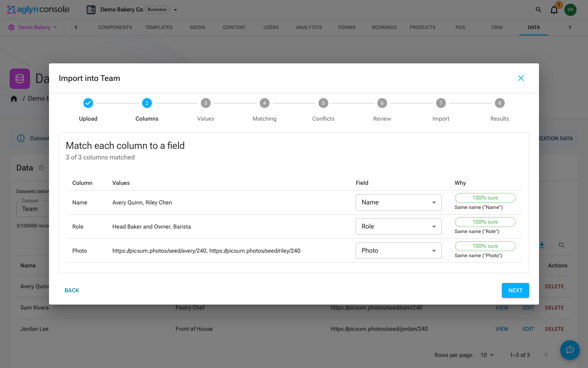Click the info icon next to Dataset
This screenshot has height=368, width=588.
21,138
